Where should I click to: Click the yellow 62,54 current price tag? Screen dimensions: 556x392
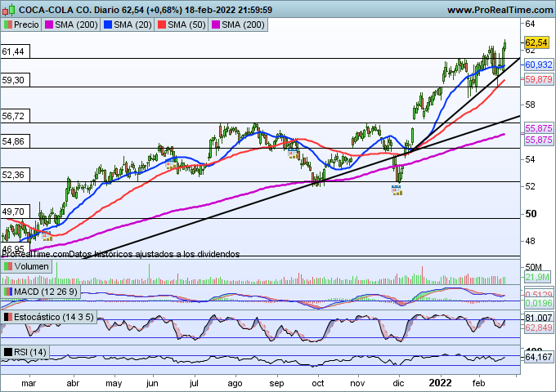[x=536, y=42]
